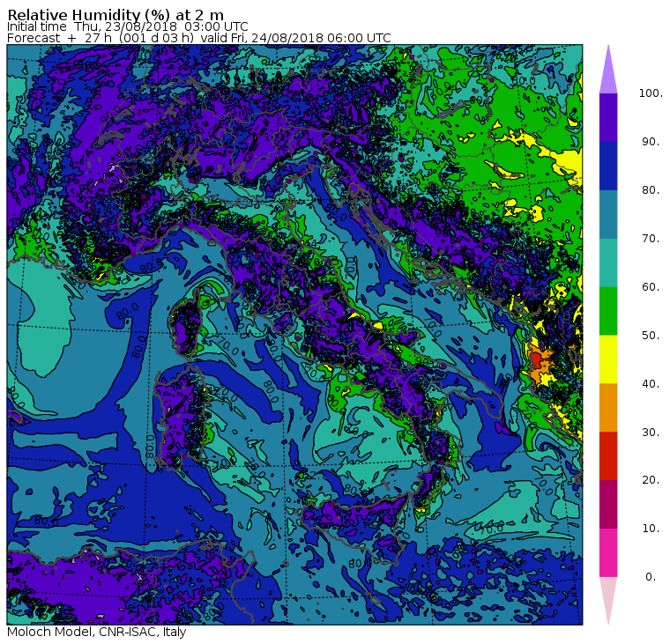The image size is (670, 644).
Task: Click the '40.' legend label
Action: pyautogui.click(x=651, y=383)
